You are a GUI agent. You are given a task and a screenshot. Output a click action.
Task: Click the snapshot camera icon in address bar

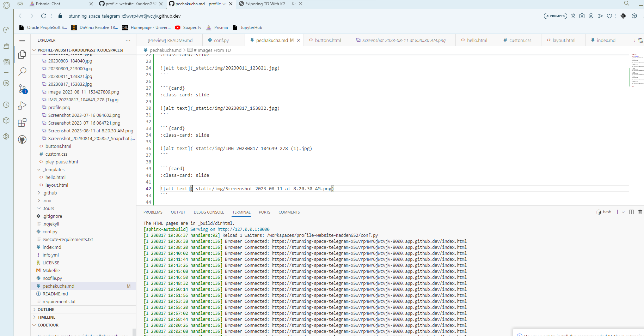point(582,16)
